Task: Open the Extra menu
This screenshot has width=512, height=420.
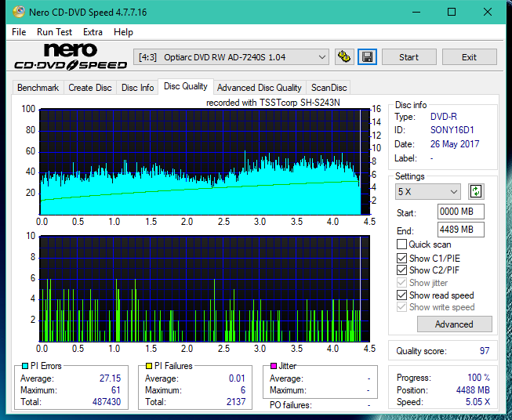Action: (93, 32)
